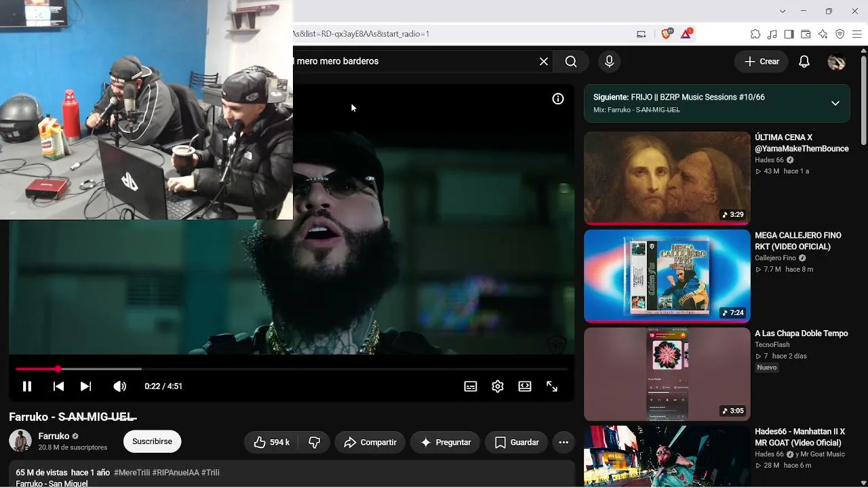Seek on the video progress bar
This screenshot has width=868, height=488.
pos(292,369)
